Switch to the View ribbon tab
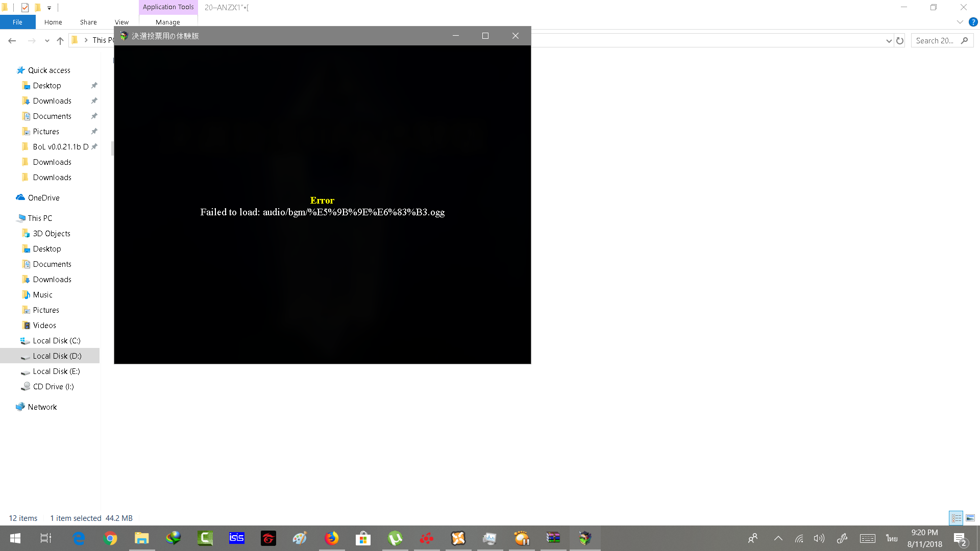This screenshot has width=980, height=551. click(x=121, y=22)
